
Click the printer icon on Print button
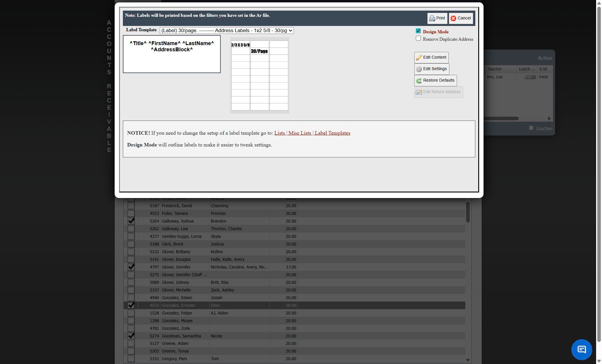(432, 18)
